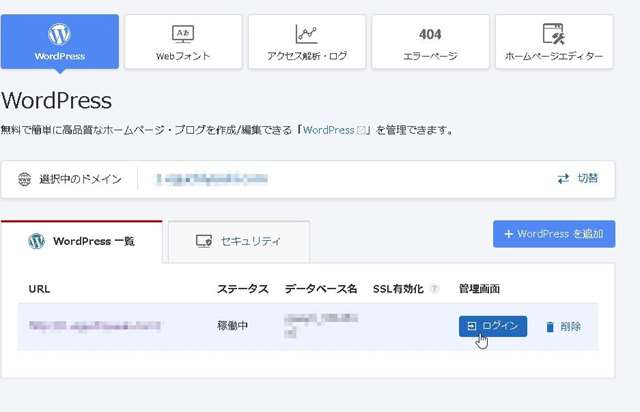Select the WordPress 一覧 tab
The width and height of the screenshot is (640, 412).
[x=81, y=241]
